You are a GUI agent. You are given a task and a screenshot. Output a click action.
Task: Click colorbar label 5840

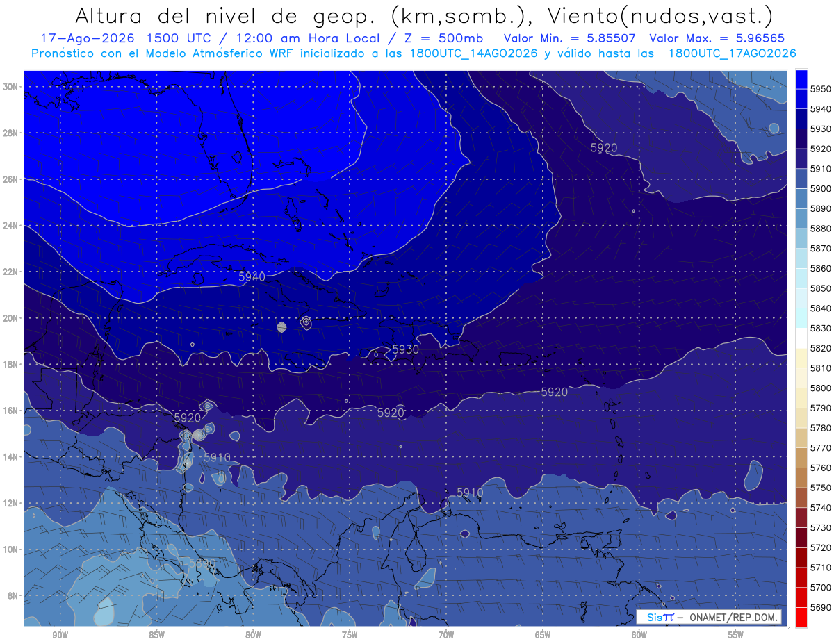(821, 308)
